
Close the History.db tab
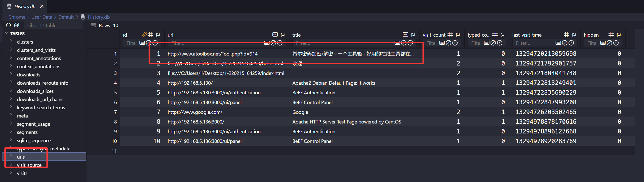click(42, 6)
